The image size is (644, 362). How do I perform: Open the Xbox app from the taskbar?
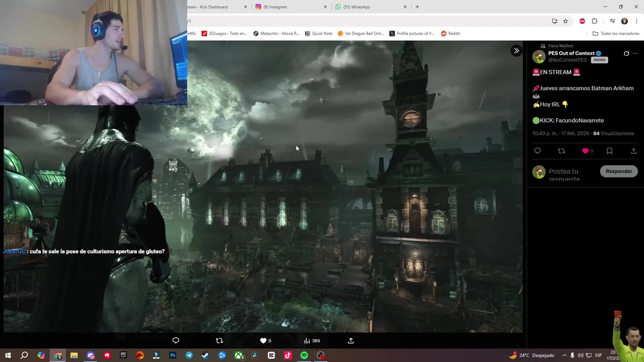click(238, 355)
